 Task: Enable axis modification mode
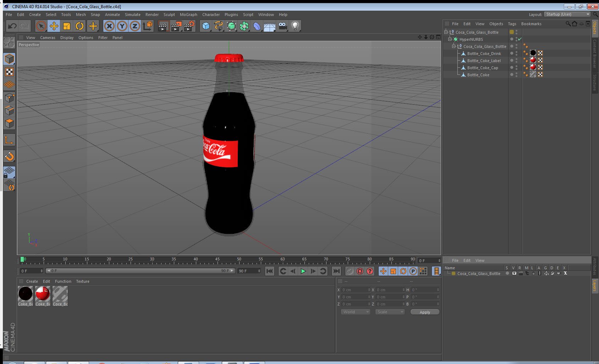[10, 140]
